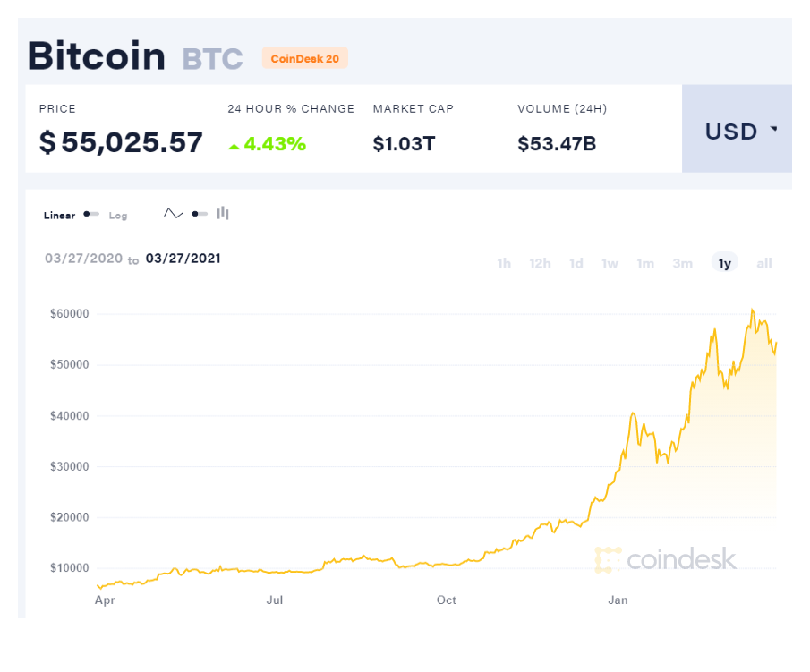Click the green 24-hour change arrow
The width and height of the screenshot is (810, 672).
click(234, 145)
